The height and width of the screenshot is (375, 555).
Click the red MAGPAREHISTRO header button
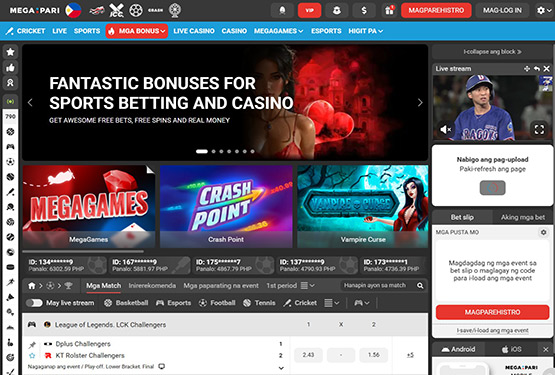[x=436, y=10]
